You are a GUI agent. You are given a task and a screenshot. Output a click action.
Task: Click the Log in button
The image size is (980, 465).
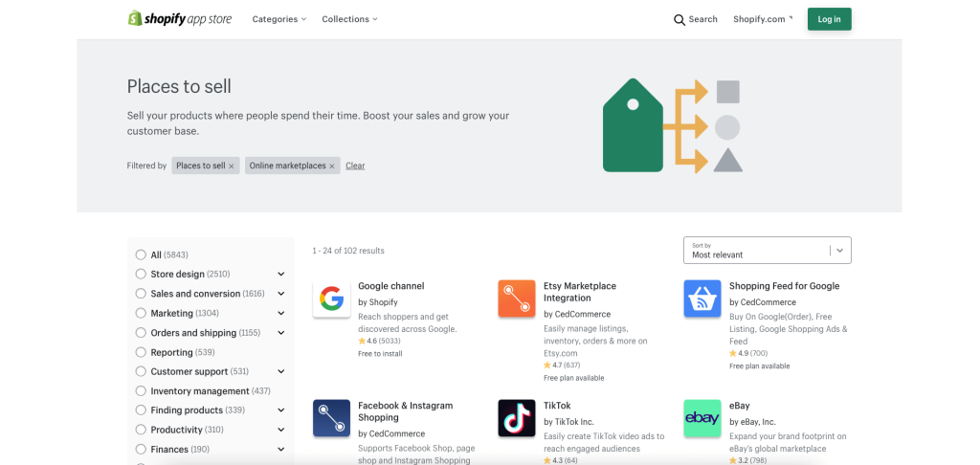829,19
